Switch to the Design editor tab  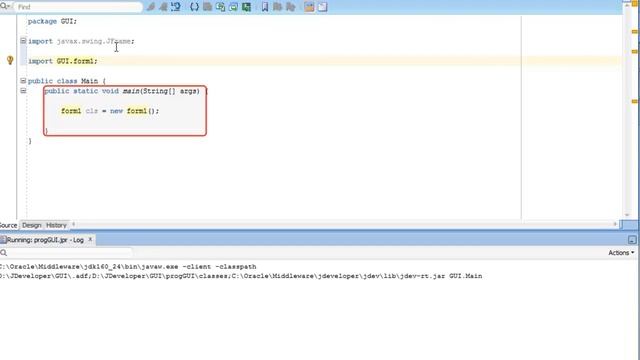point(31,225)
